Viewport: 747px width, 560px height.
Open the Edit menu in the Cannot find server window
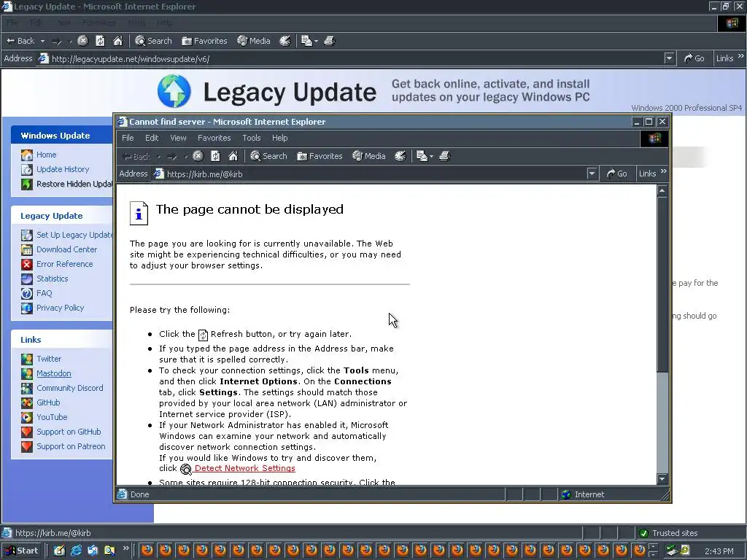(152, 138)
